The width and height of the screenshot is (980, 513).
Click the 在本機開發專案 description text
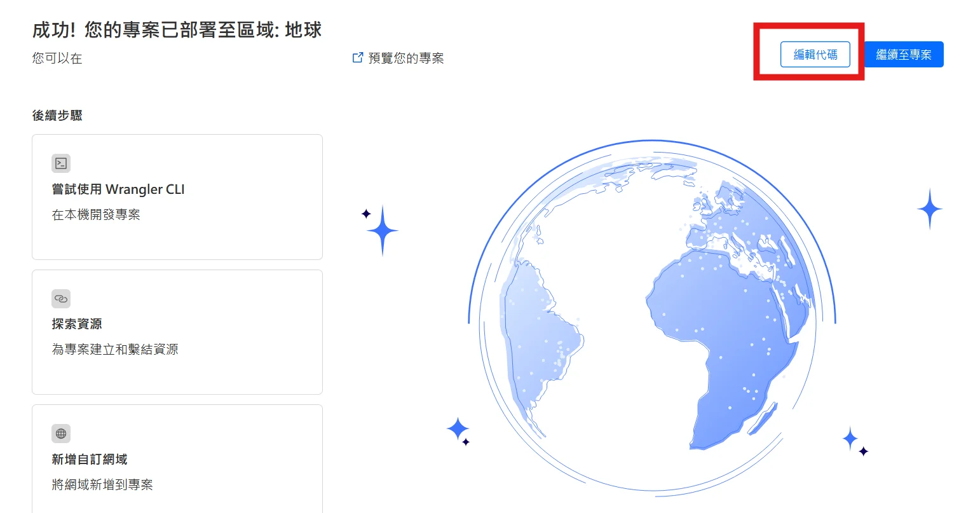[96, 215]
